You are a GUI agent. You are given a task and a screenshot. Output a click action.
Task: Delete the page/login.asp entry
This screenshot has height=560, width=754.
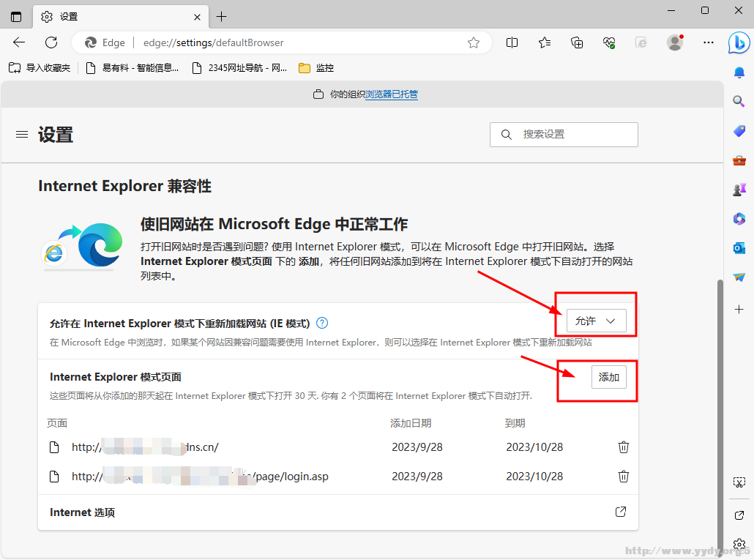[623, 477]
